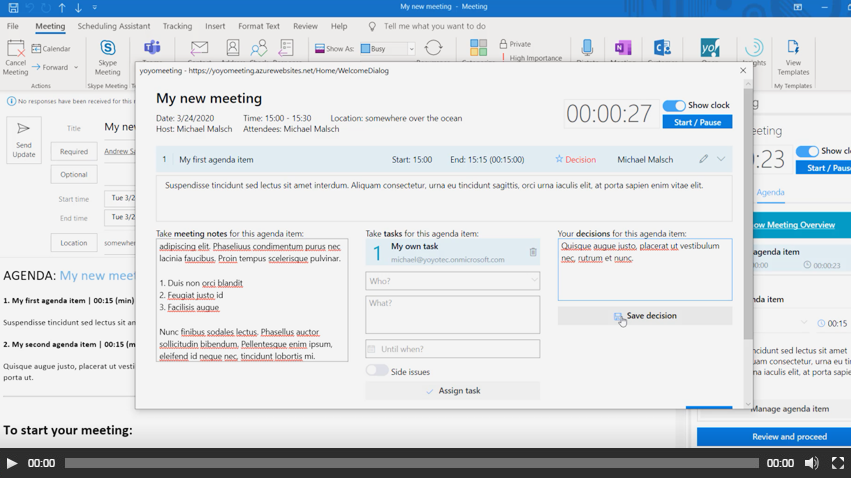The image size is (851, 478).
Task: Click Start / Pause in the dialog
Action: [697, 122]
